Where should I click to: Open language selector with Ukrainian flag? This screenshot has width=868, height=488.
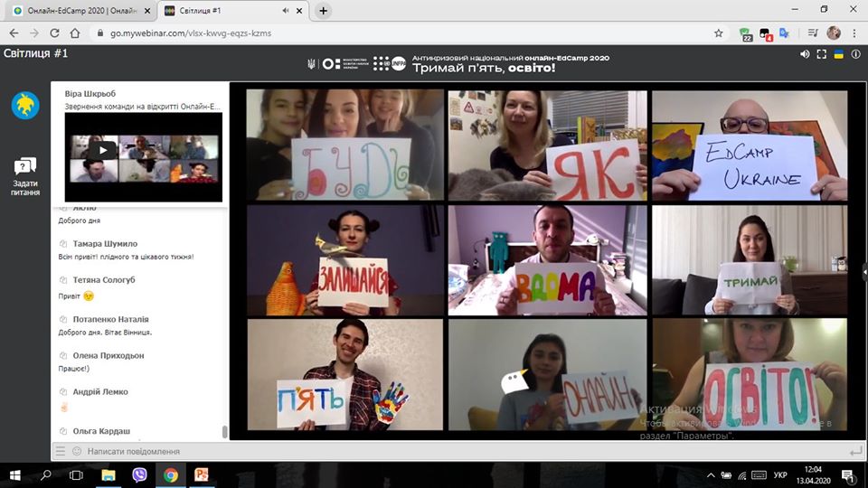coord(838,54)
